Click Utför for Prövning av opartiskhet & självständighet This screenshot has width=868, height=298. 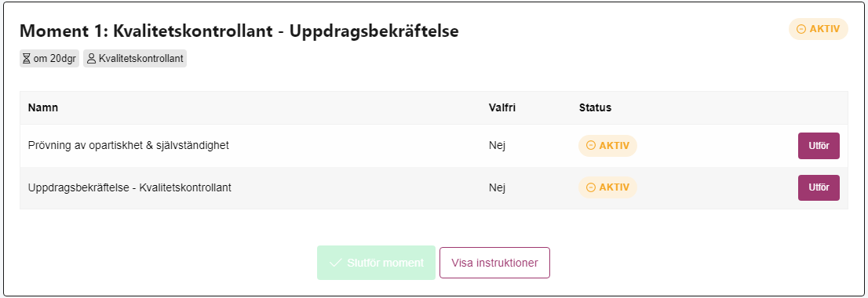(x=819, y=146)
